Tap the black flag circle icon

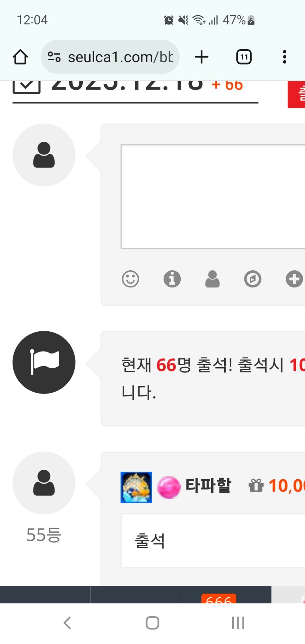[x=44, y=363]
